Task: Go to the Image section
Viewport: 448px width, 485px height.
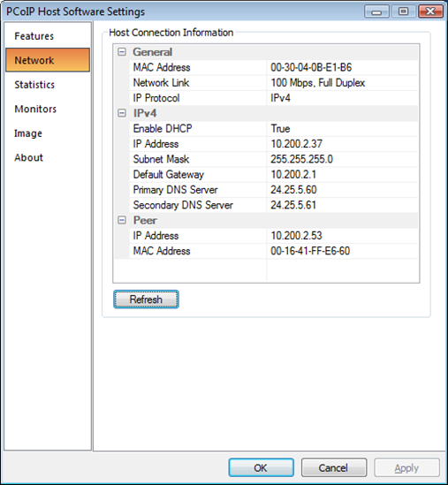Action: click(28, 133)
